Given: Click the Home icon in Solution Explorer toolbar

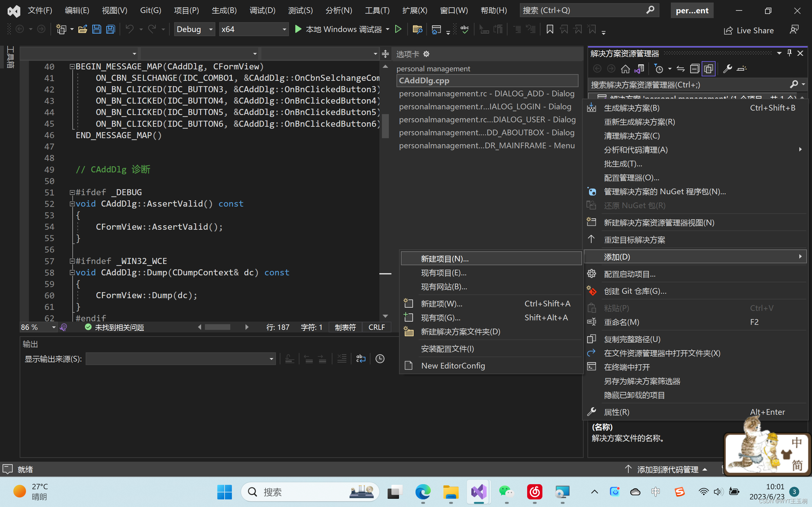Looking at the screenshot, I should (x=625, y=68).
